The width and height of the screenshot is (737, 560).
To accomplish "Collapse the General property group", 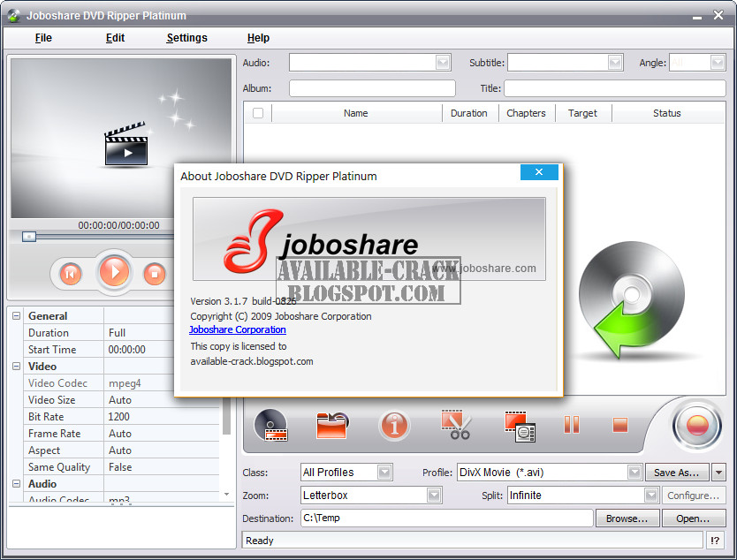I will pos(17,315).
